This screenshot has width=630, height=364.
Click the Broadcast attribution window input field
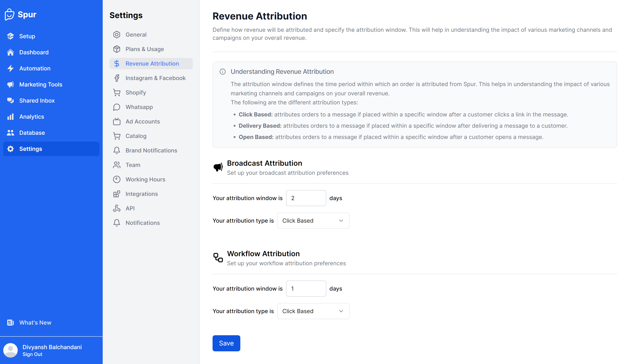pyautogui.click(x=306, y=198)
